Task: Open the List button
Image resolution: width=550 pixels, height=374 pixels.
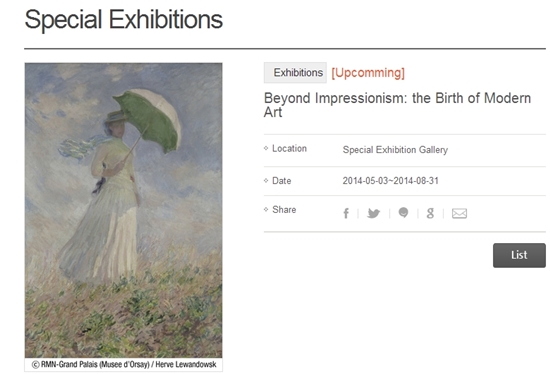Action: click(519, 255)
